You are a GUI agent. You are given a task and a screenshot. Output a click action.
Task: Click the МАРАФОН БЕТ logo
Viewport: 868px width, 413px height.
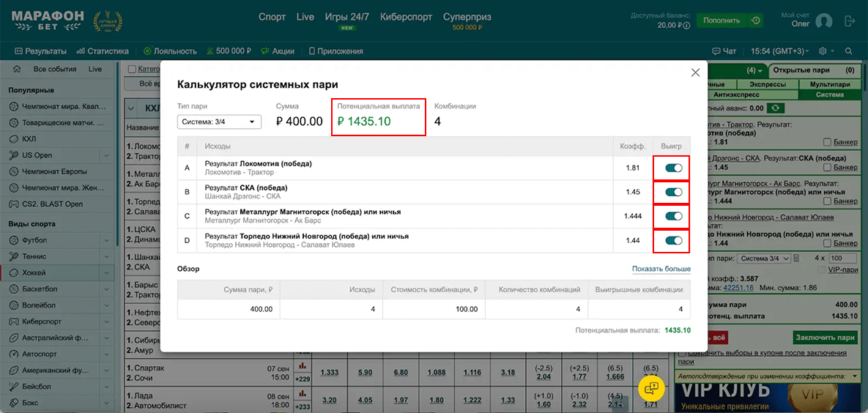coord(48,21)
